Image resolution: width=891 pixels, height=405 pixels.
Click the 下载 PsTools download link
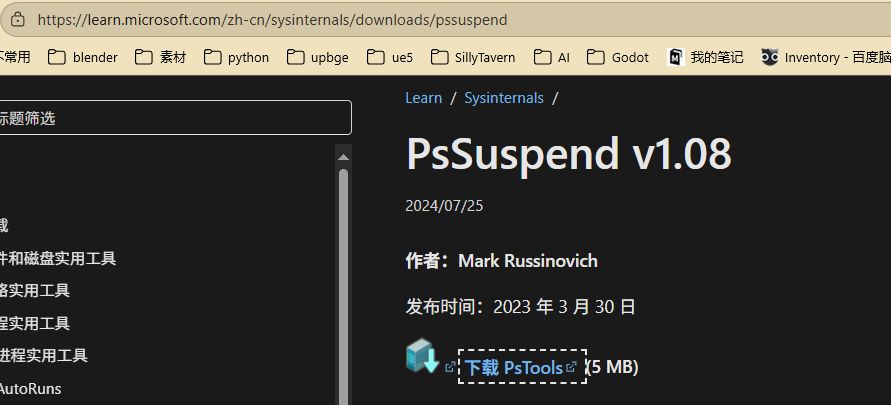click(x=513, y=367)
